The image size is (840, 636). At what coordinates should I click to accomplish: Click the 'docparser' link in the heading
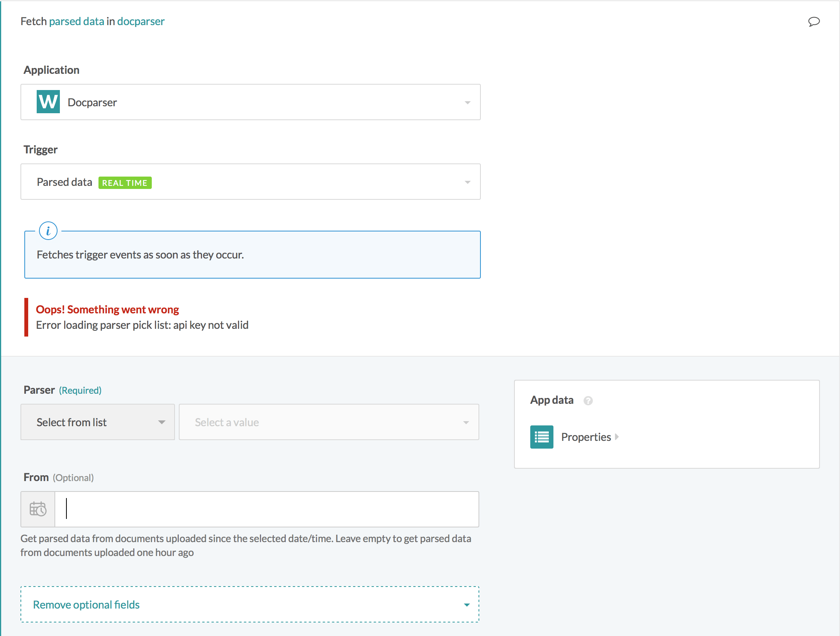pyautogui.click(x=141, y=21)
